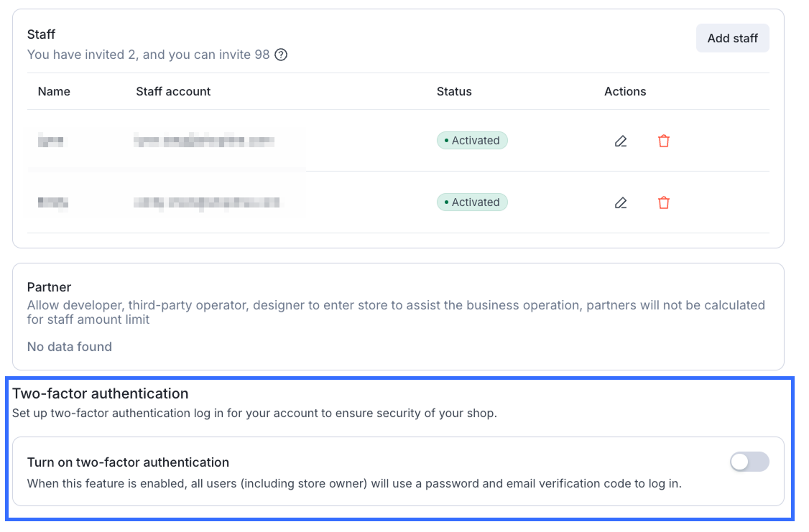
Task: Click the edit pencil for the first staff row
Action: (621, 141)
